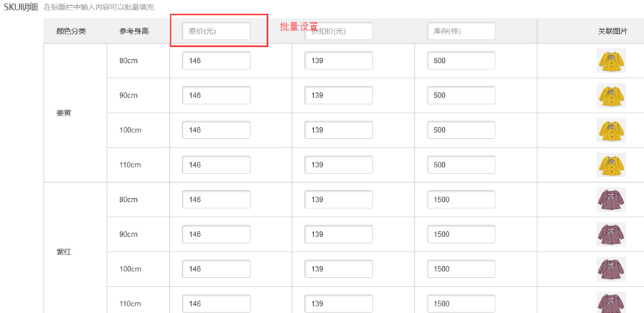The width and height of the screenshot is (644, 313).
Task: Edit original price for yellow 110cm SKU
Action: click(216, 165)
